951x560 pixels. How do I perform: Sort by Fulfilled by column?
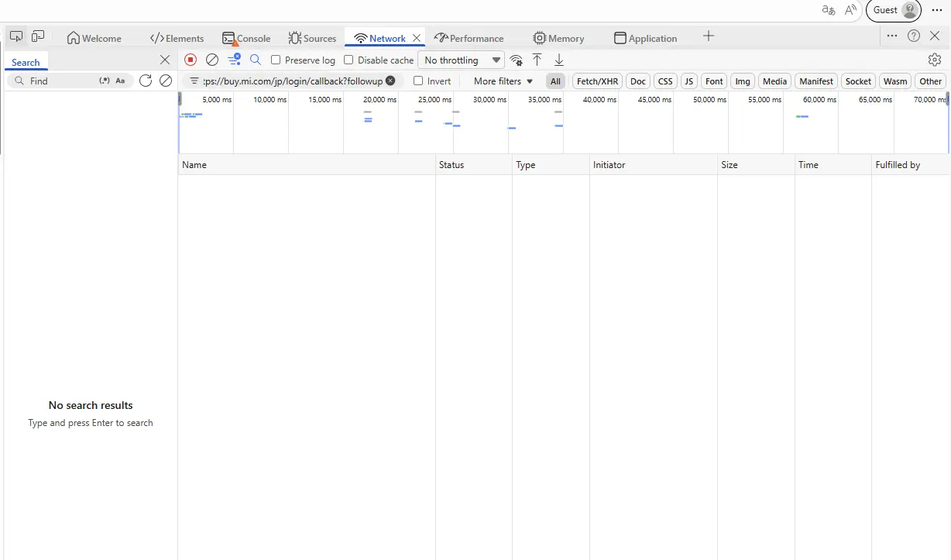[x=911, y=165]
